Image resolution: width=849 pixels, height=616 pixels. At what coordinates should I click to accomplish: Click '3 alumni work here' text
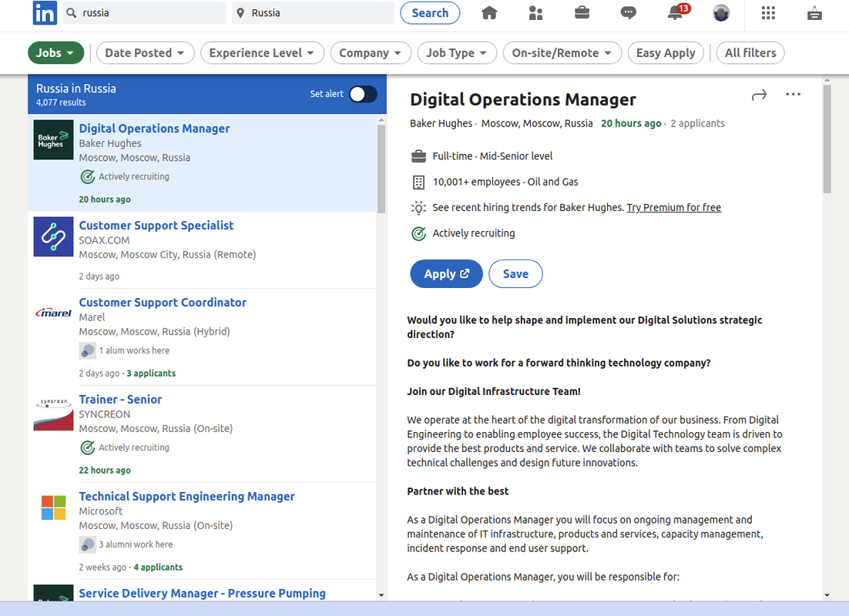(x=136, y=544)
